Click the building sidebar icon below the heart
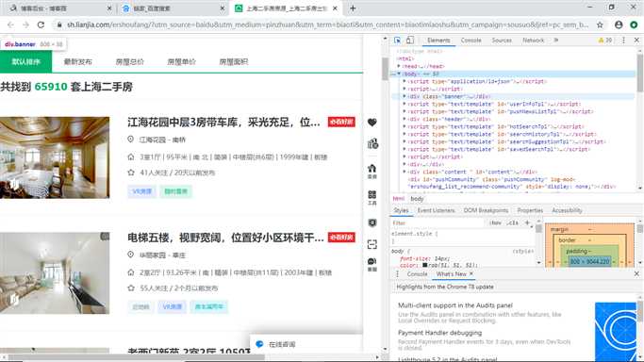 coord(372,143)
